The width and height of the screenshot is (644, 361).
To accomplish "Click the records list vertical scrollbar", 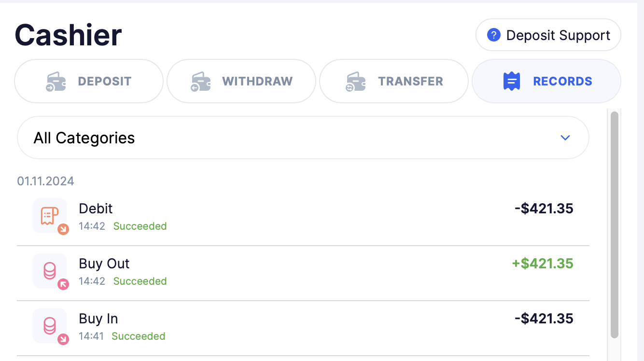I will coord(614,224).
